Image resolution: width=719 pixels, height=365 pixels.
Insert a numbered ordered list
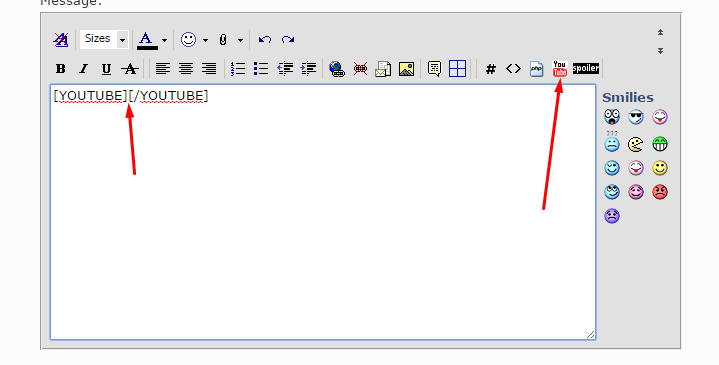238,69
